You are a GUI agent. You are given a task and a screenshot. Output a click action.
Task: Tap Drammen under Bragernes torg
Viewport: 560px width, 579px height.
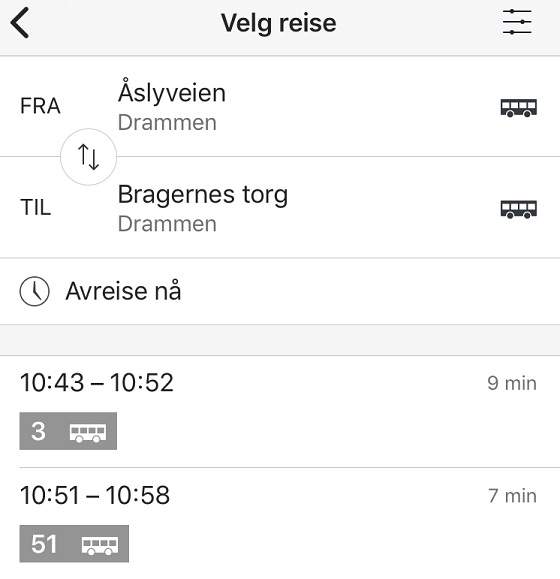coord(167,224)
